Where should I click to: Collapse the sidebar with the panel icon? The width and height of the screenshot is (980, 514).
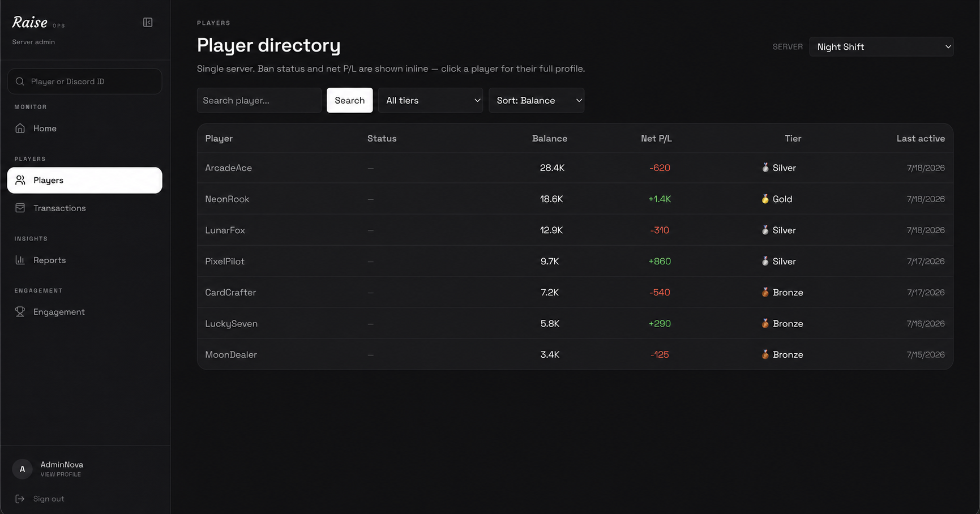148,23
